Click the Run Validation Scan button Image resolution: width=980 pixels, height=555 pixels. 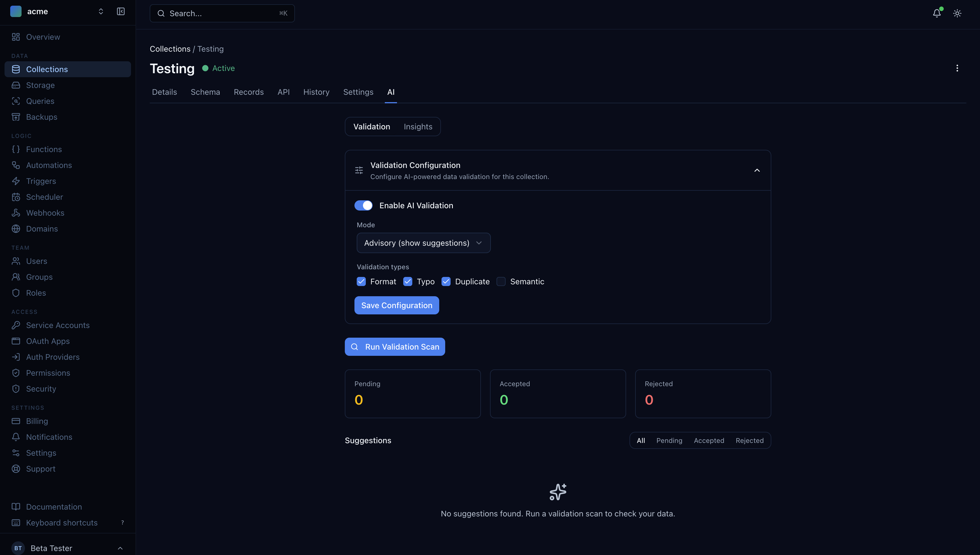pyautogui.click(x=395, y=346)
